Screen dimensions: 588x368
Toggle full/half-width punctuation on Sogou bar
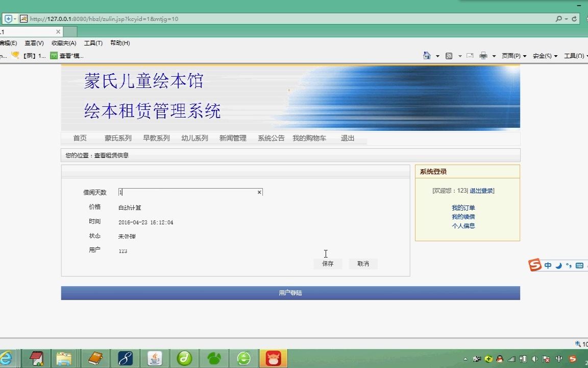[569, 266]
